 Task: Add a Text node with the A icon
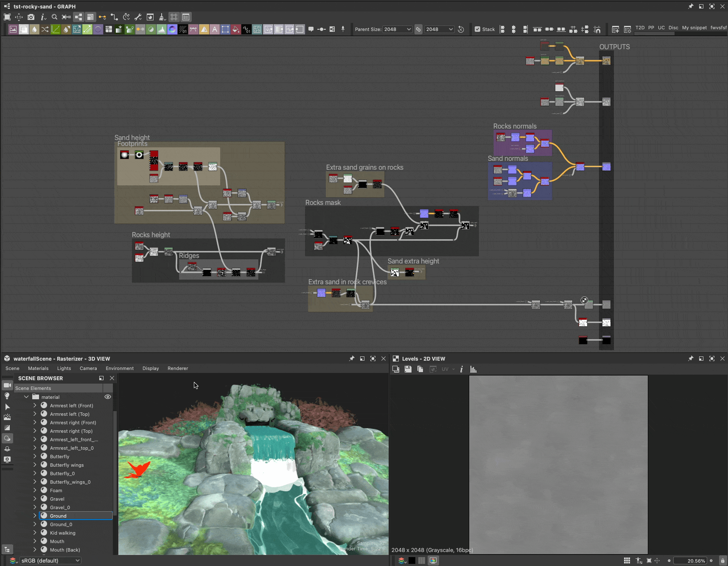click(215, 29)
